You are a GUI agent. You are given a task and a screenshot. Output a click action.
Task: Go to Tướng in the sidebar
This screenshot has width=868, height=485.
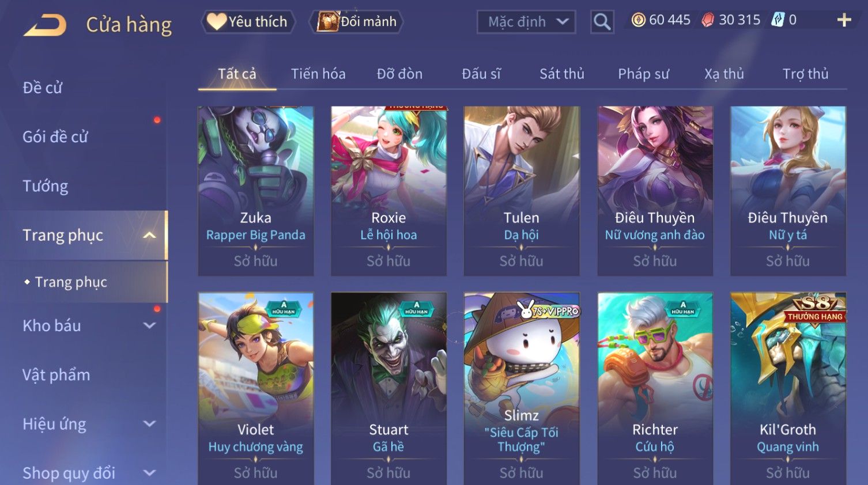click(x=45, y=186)
